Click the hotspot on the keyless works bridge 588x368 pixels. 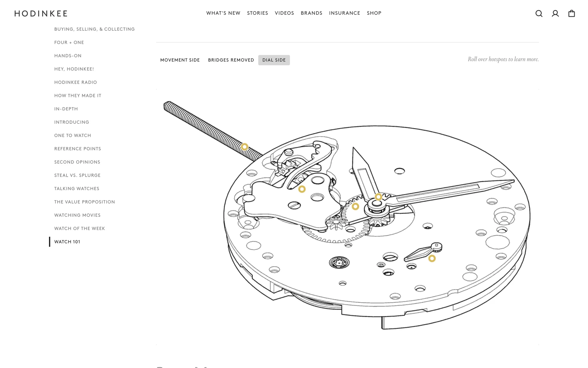click(302, 189)
